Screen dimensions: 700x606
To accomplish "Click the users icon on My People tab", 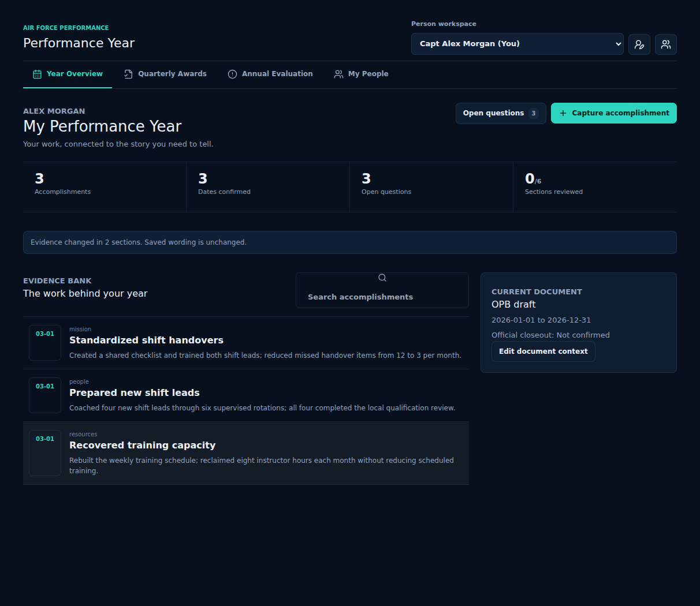I will click(338, 74).
